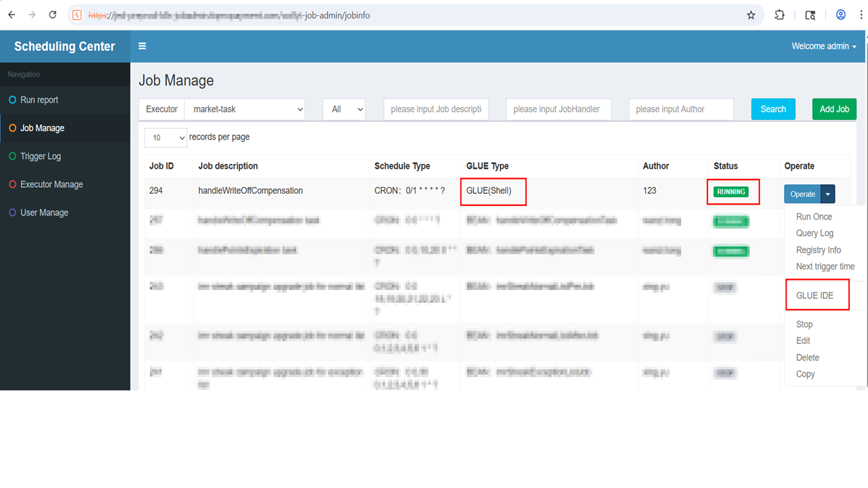Choose Delete in the Operate menu
The image size is (868, 488).
click(x=808, y=358)
